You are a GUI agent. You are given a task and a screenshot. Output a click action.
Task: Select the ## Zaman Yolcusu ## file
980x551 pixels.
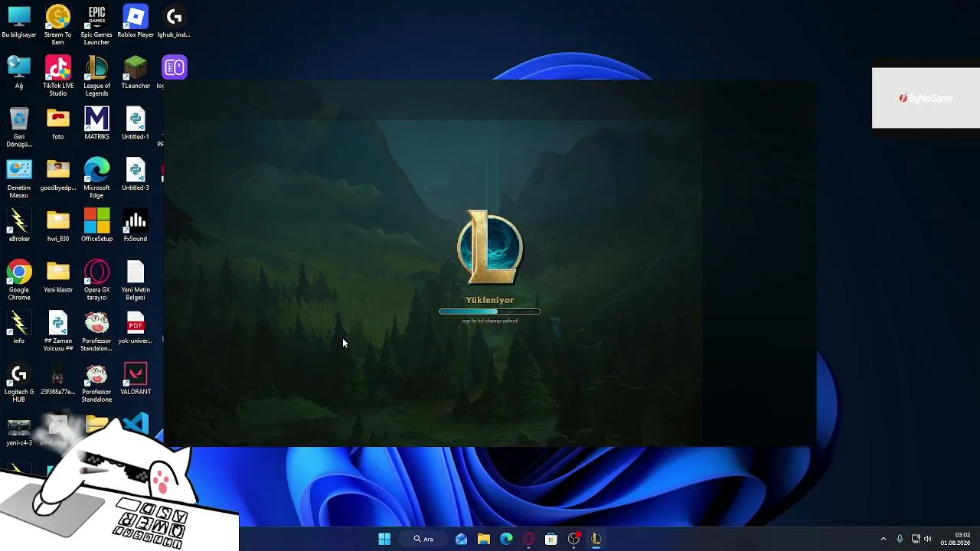58,331
